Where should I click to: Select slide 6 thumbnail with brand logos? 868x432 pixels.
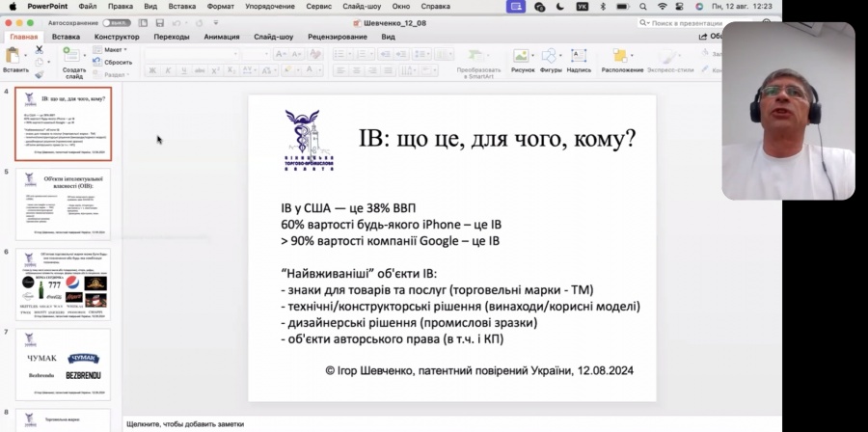pos(63,284)
